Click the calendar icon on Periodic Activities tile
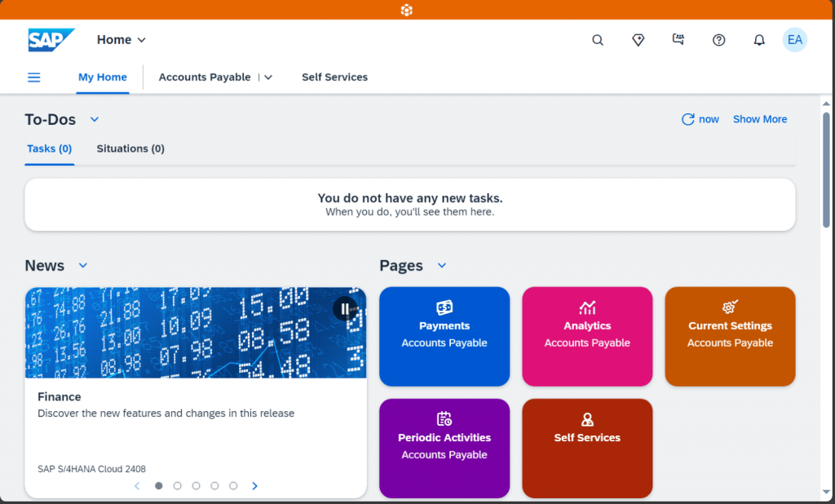 (x=444, y=418)
